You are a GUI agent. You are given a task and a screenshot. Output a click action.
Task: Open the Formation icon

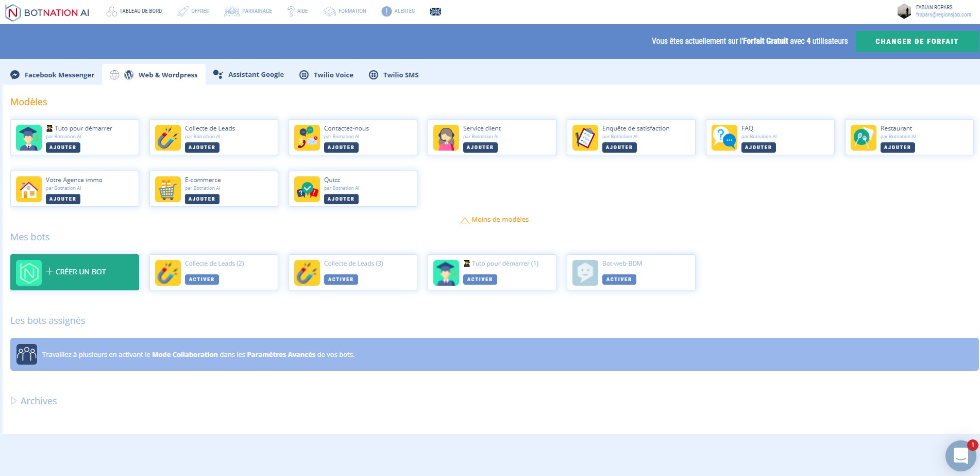329,10
